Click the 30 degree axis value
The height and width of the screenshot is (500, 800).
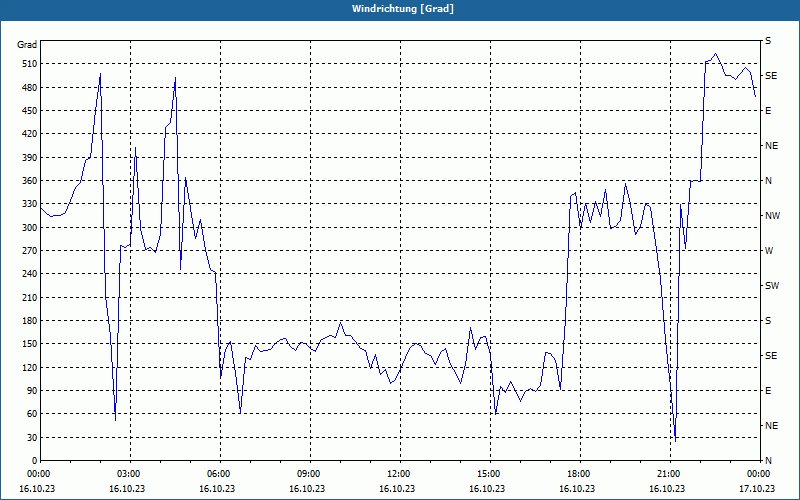coord(31,438)
